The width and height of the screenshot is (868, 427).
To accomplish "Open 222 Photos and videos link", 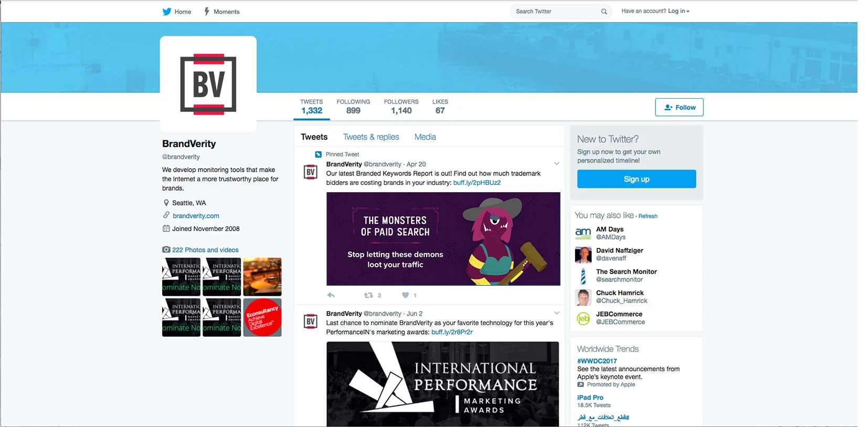I will 205,250.
